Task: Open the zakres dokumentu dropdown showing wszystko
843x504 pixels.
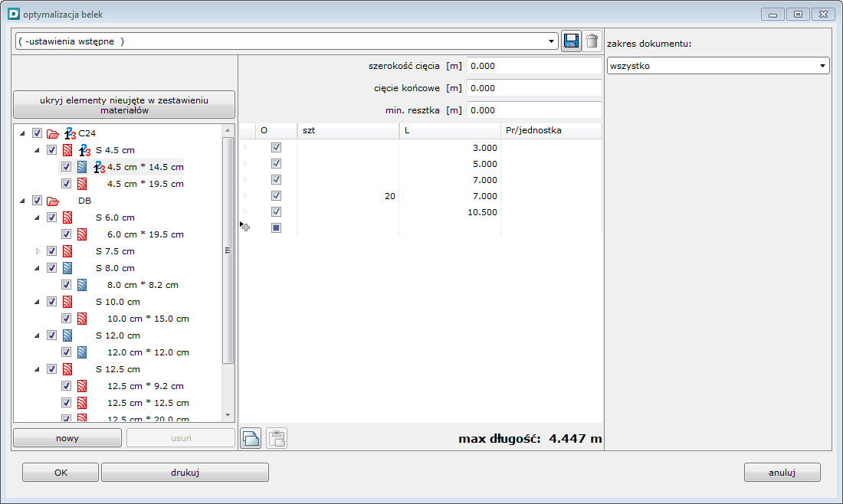Action: click(823, 66)
